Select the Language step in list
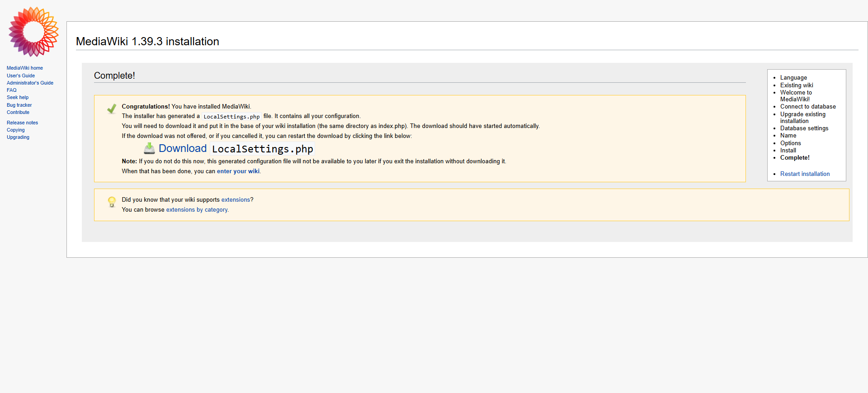 point(793,78)
